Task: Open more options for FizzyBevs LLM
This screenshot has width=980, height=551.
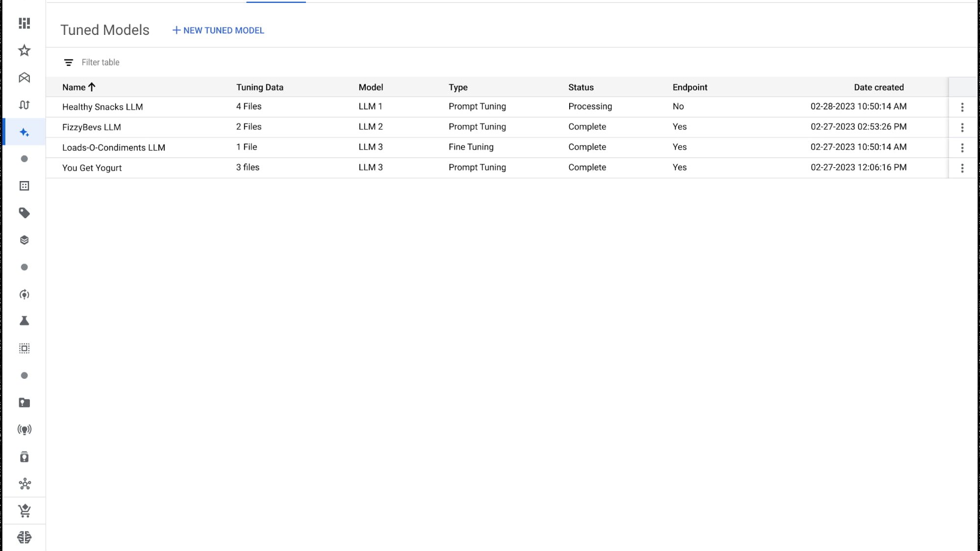Action: pyautogui.click(x=962, y=128)
